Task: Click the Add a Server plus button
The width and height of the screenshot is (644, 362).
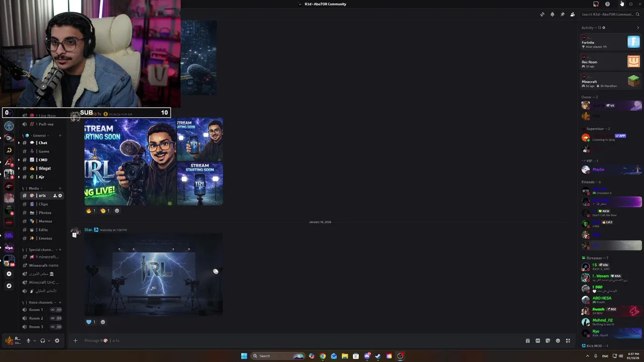Action: pyautogui.click(x=9, y=274)
